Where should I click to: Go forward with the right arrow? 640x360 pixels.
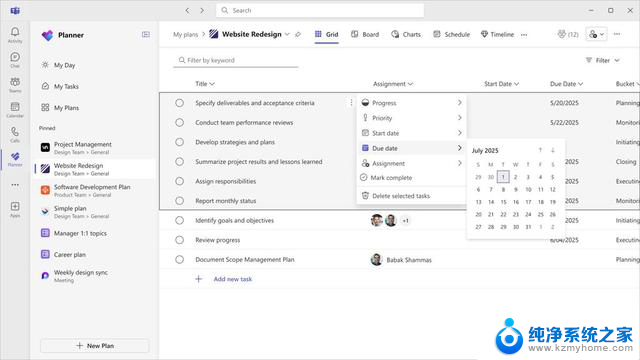202,11
